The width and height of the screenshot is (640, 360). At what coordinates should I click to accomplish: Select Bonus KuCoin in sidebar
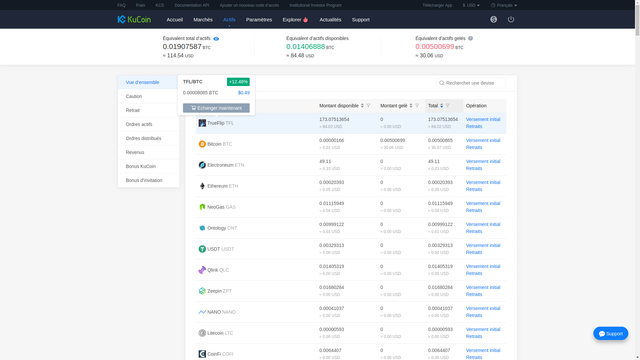(149, 166)
